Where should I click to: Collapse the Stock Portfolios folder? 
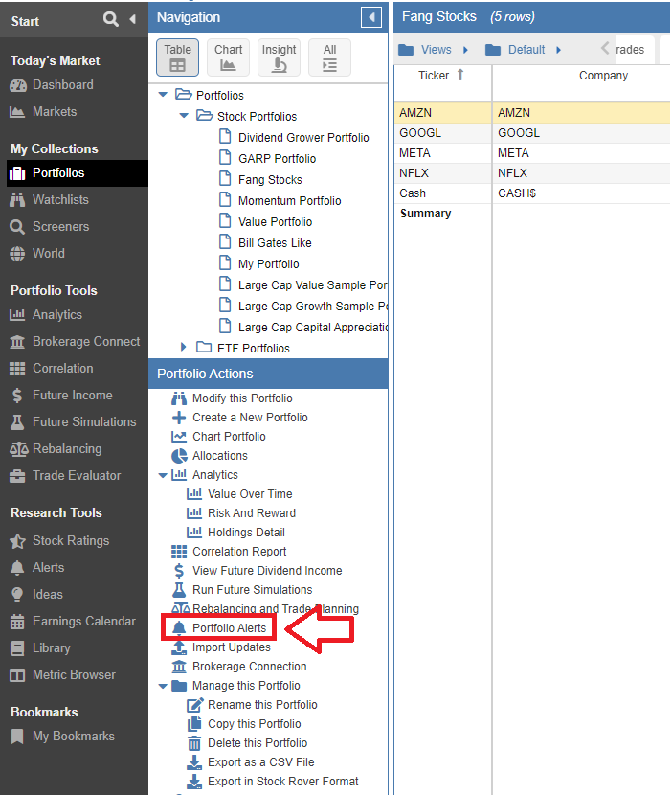(x=184, y=116)
